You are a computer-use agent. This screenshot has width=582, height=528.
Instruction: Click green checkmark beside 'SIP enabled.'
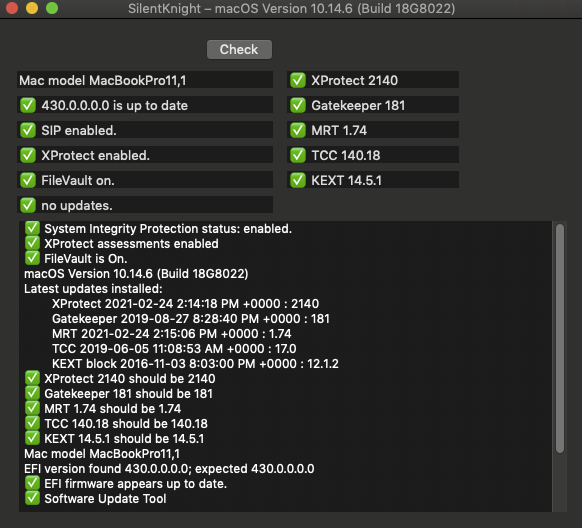28,130
